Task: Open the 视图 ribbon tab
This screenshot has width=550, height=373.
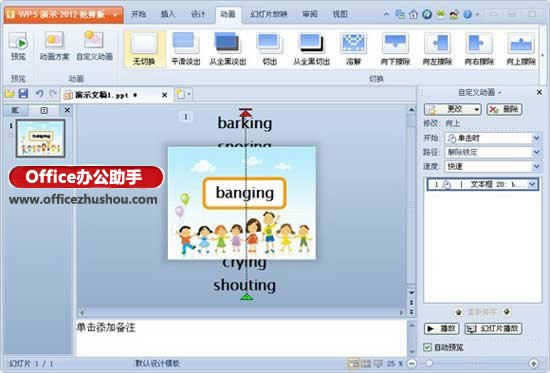Action: [340, 14]
